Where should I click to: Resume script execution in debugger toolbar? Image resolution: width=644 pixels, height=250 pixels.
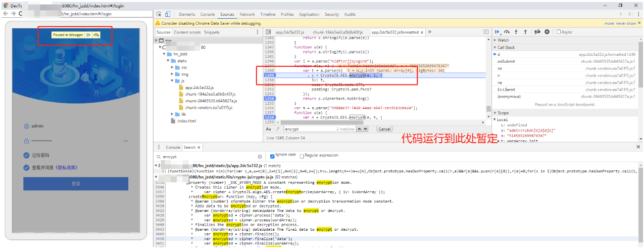[498, 32]
